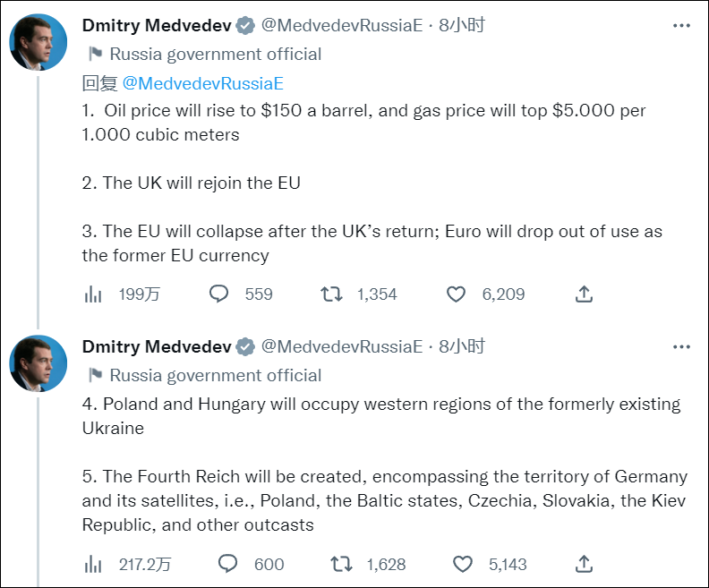
Task: Click the second tweet's 8小时 timestamp
Action: coord(462,346)
